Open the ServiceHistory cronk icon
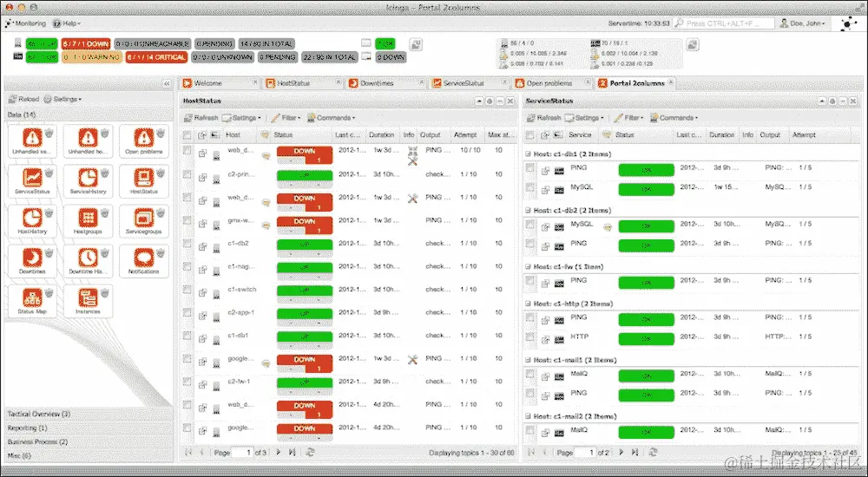The image size is (868, 477). click(x=88, y=177)
